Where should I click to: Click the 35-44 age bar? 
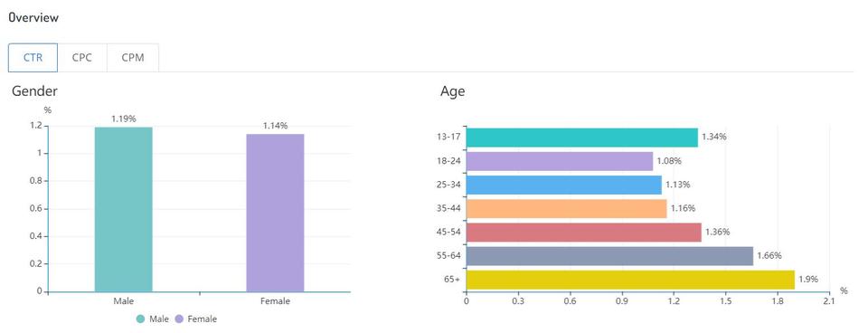click(x=566, y=208)
